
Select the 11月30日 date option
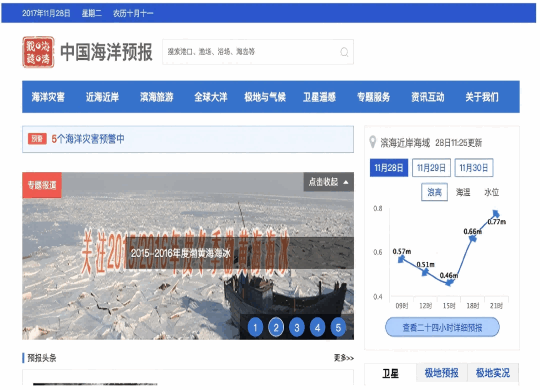pyautogui.click(x=474, y=168)
